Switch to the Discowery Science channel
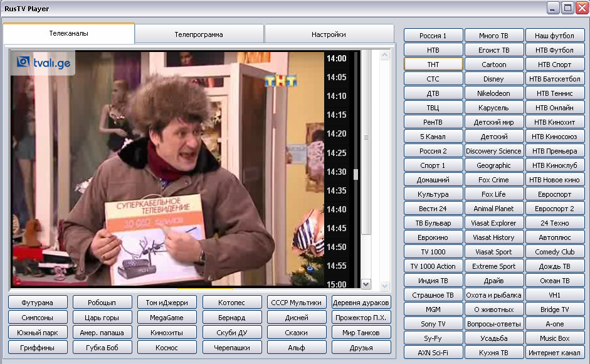This screenshot has width=590, height=364. 493,151
